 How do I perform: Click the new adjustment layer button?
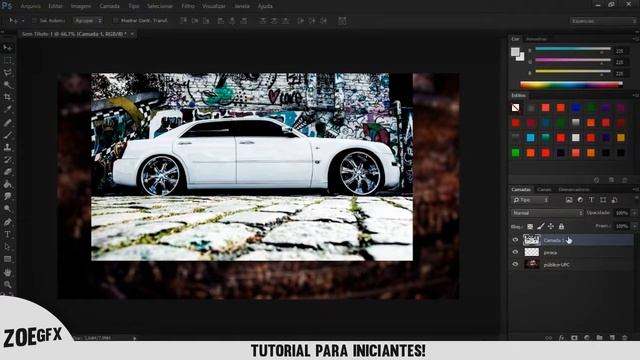pyautogui.click(x=587, y=338)
